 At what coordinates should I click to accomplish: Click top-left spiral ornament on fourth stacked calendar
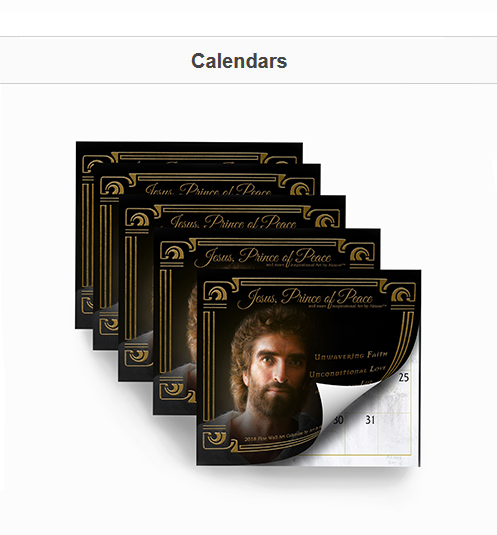174,252
